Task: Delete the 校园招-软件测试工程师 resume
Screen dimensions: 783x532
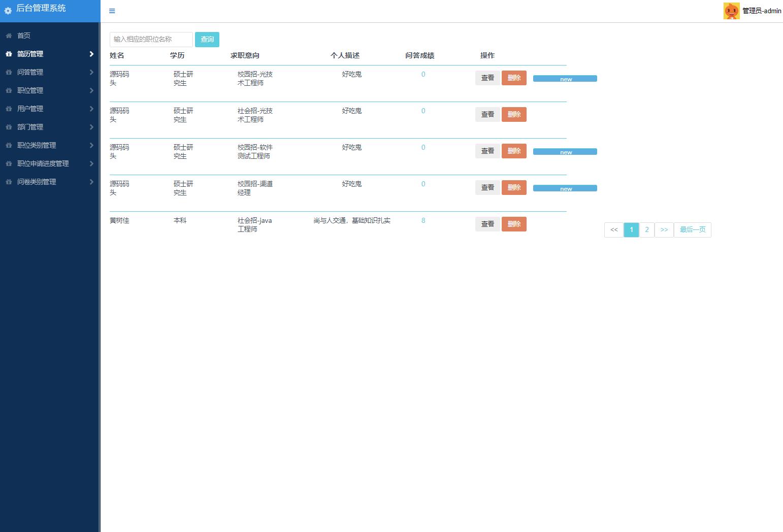Action: coord(514,151)
